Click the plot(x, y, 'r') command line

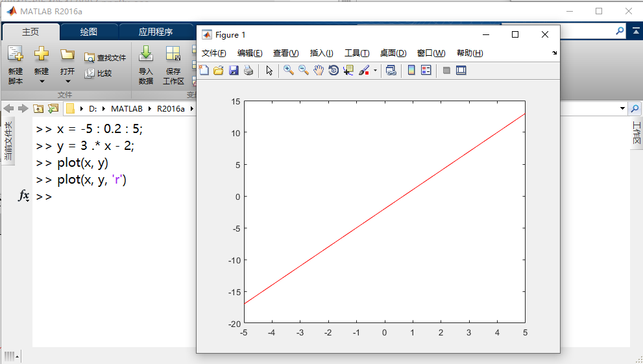[x=92, y=180]
